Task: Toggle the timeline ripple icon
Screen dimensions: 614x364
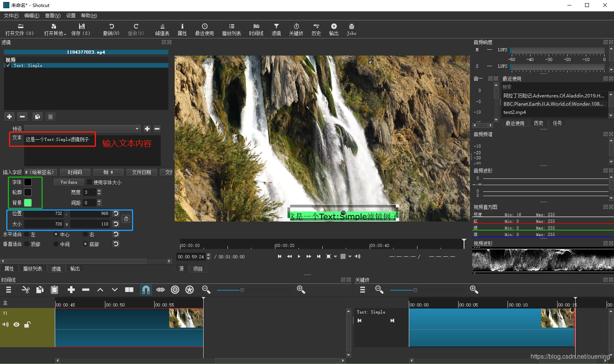Action: coord(175,290)
